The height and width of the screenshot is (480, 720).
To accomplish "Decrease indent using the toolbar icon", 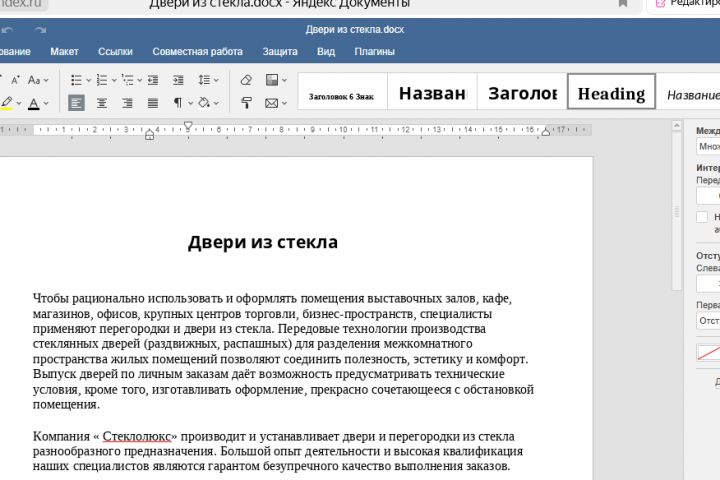I will [152, 80].
